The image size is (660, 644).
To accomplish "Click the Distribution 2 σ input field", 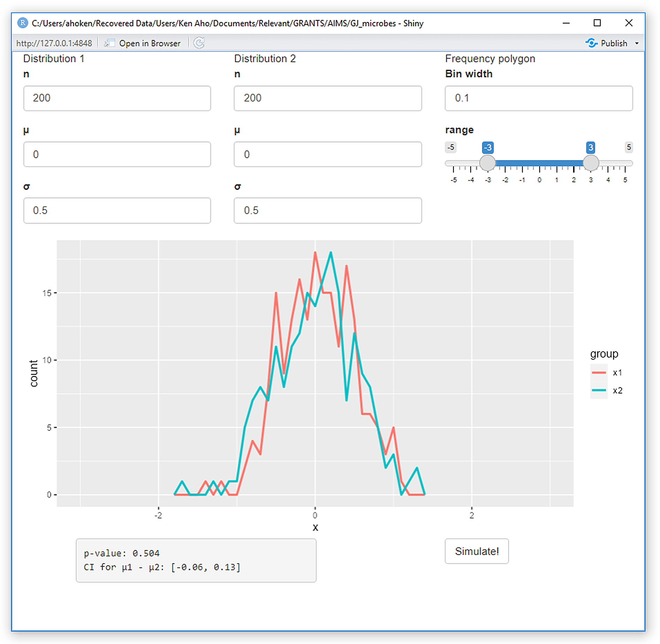I will (328, 211).
